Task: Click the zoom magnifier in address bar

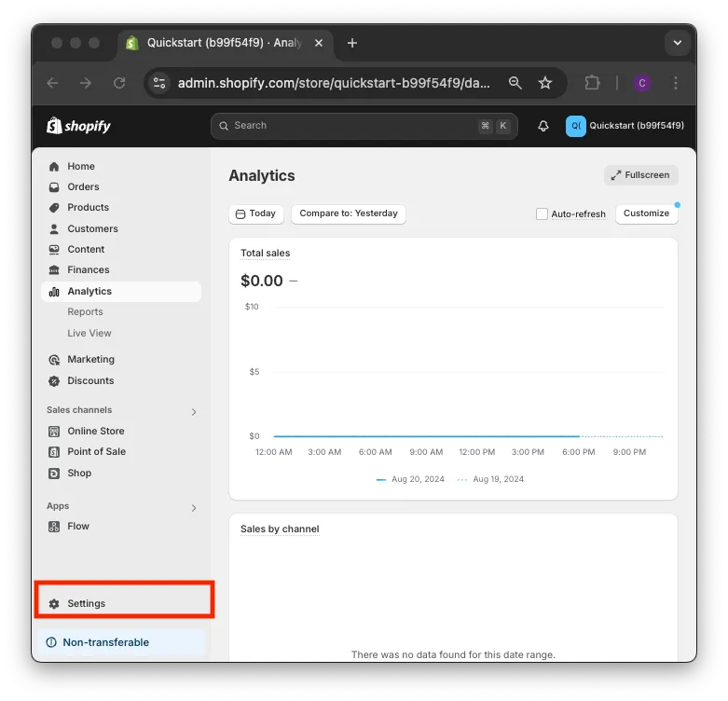Action: coord(515,83)
